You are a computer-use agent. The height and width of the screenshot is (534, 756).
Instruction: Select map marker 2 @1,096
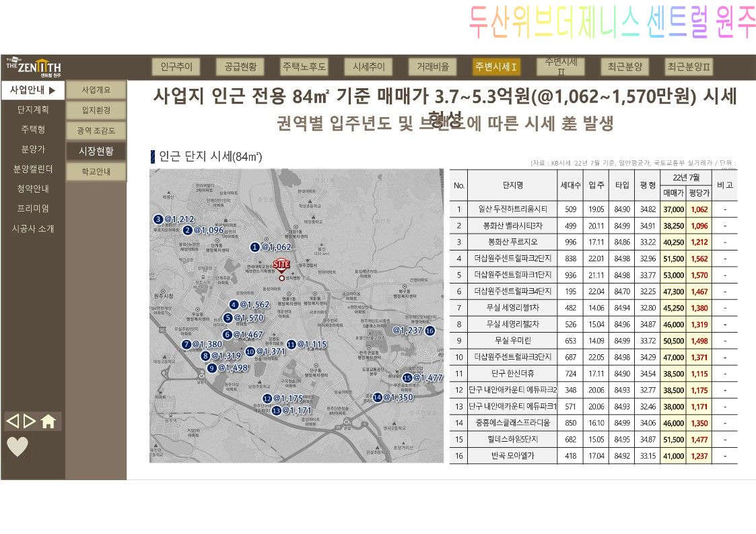click(203, 230)
